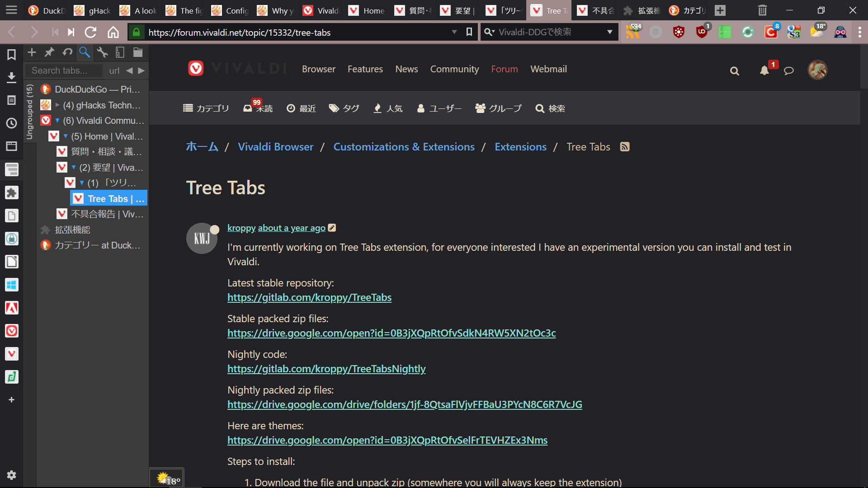Screen dimensions: 868x488
Task: Select the 不具合報告 | Viv... tree tab
Action: [100, 214]
